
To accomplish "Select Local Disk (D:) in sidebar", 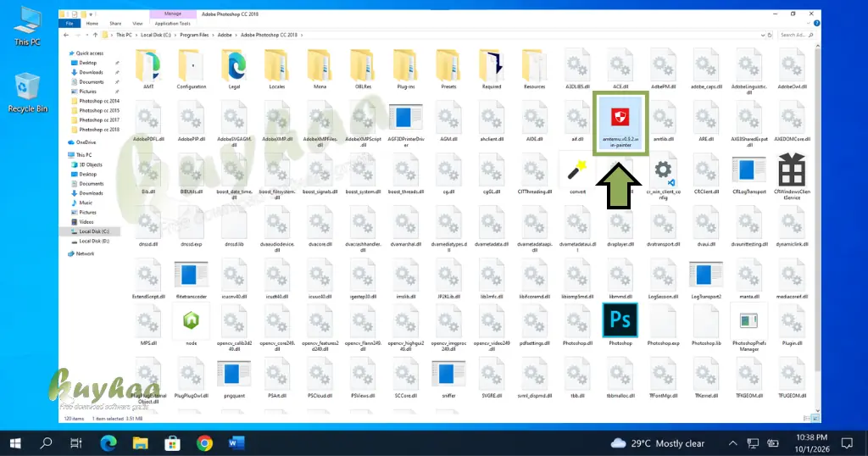I will click(x=90, y=241).
